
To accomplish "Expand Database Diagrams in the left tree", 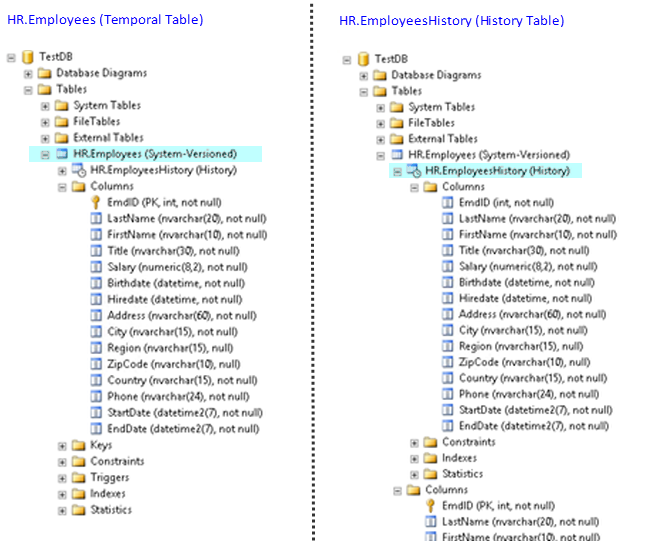I will [29, 73].
